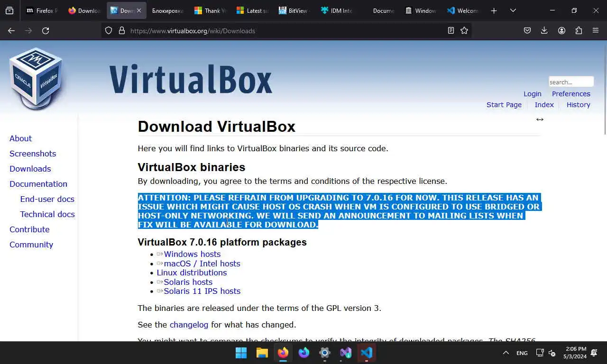Click the site padlock security icon
The height and width of the screenshot is (364, 607).
(121, 30)
